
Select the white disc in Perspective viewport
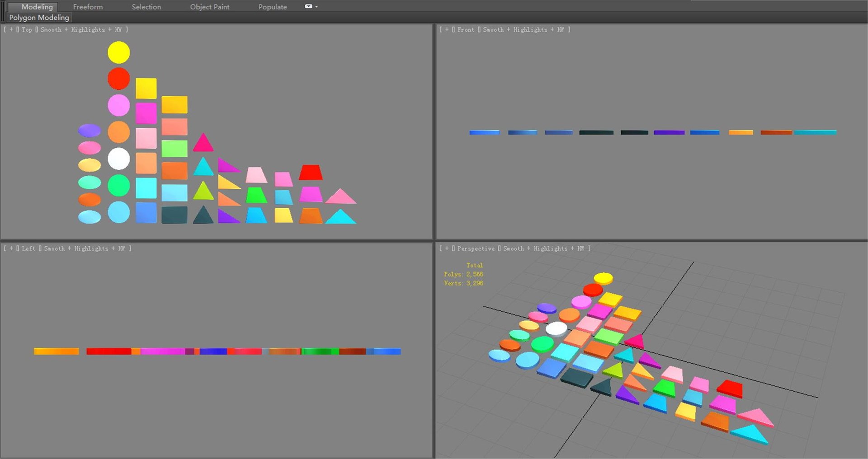click(x=557, y=328)
